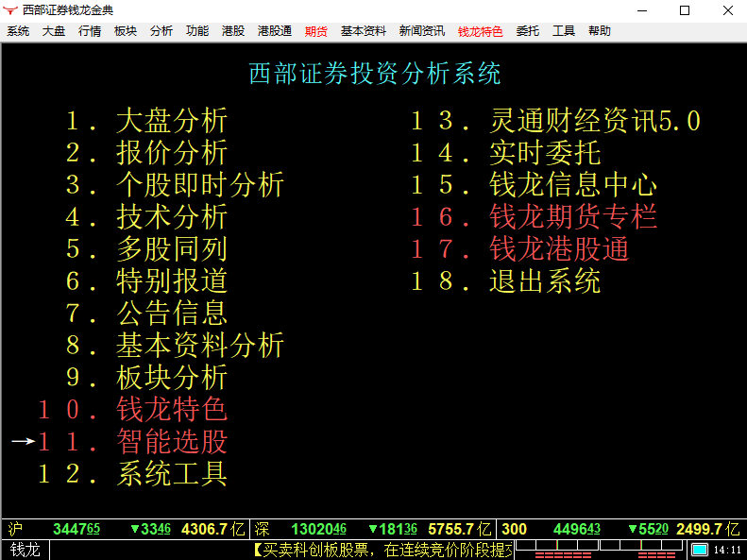
Task: Click Shenzhen index change 18136
Action: (393, 529)
